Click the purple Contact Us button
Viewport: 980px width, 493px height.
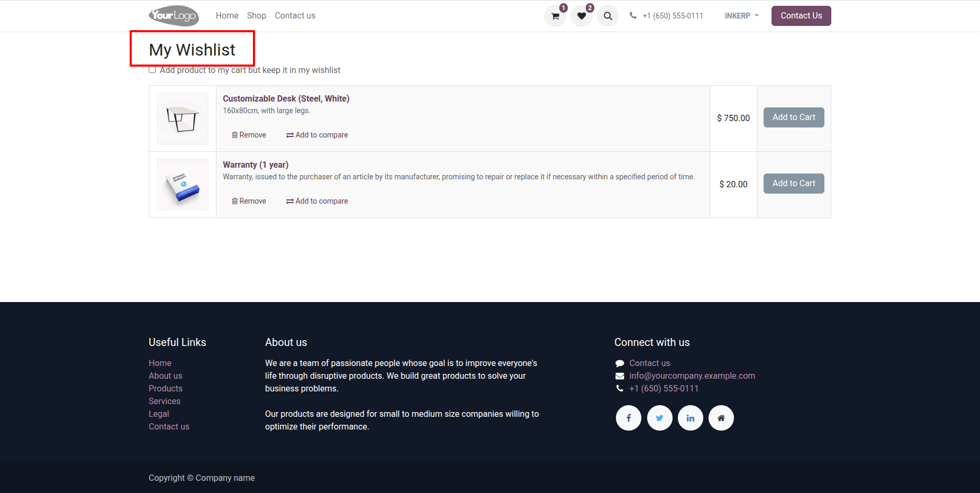(801, 16)
